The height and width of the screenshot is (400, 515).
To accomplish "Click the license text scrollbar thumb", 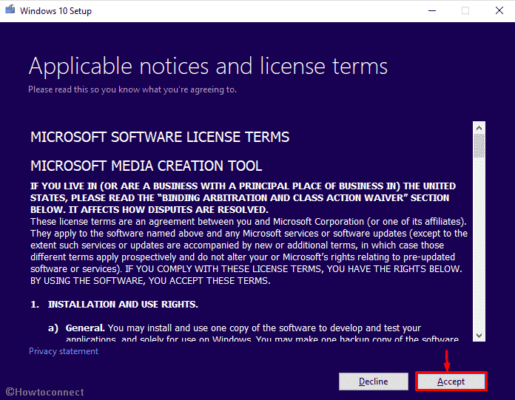I will [479, 146].
